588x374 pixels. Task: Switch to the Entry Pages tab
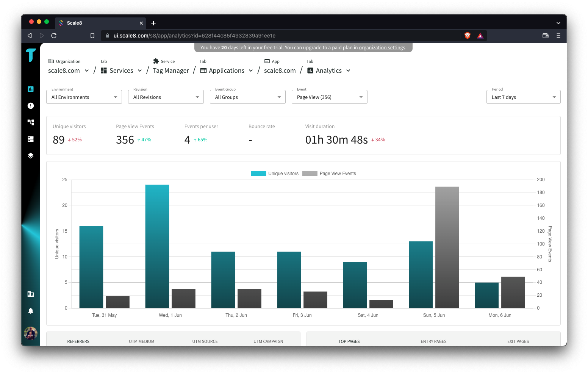(433, 341)
